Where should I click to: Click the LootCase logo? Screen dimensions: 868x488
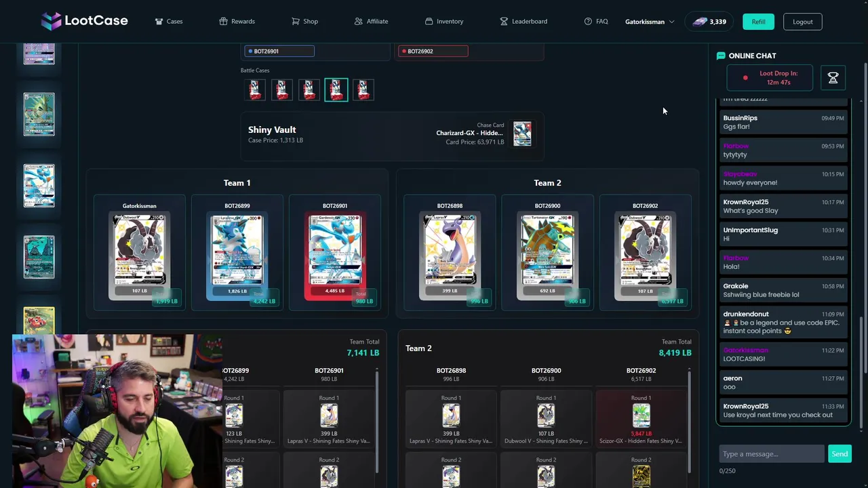[x=84, y=21]
